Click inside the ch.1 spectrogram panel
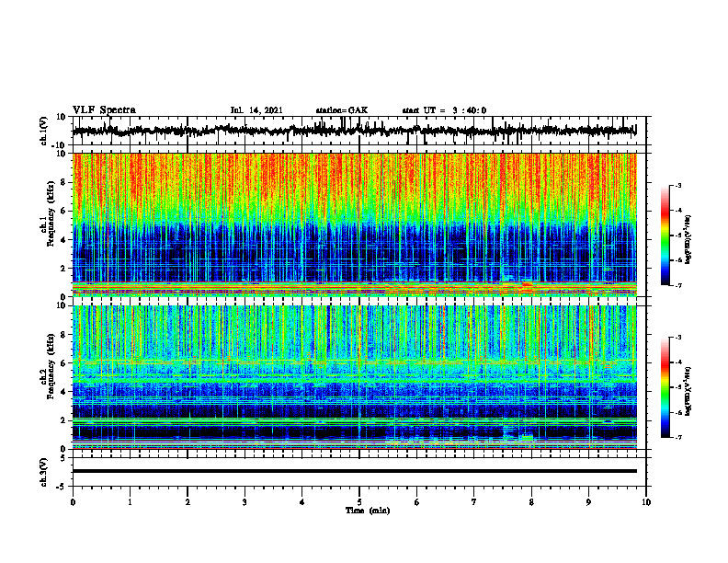This screenshot has width=728, height=563. (354, 224)
